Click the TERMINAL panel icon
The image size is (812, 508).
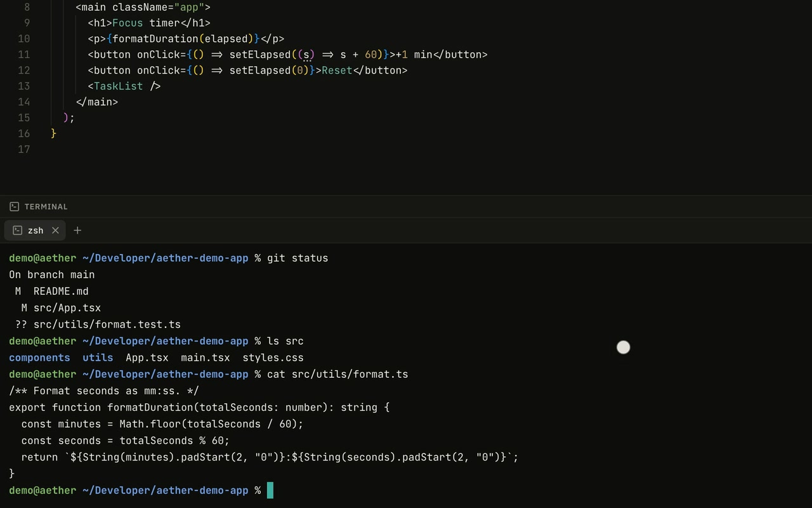click(x=15, y=206)
